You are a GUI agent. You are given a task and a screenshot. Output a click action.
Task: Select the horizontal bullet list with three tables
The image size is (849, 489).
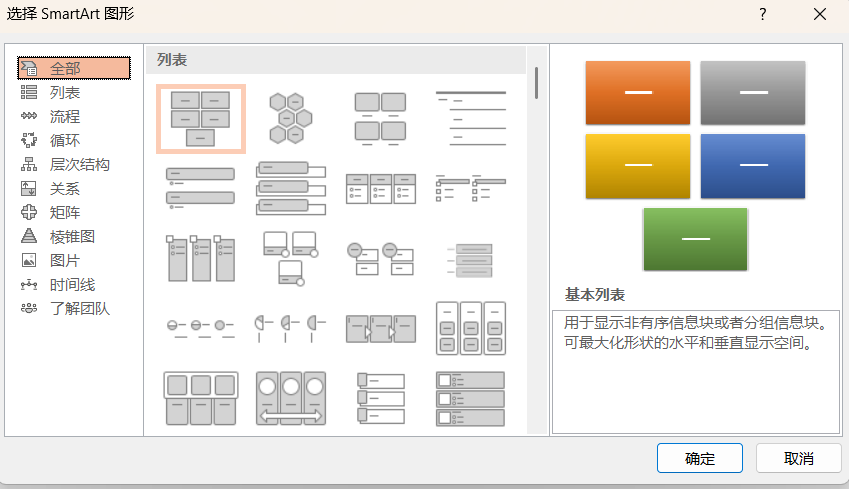(x=381, y=188)
